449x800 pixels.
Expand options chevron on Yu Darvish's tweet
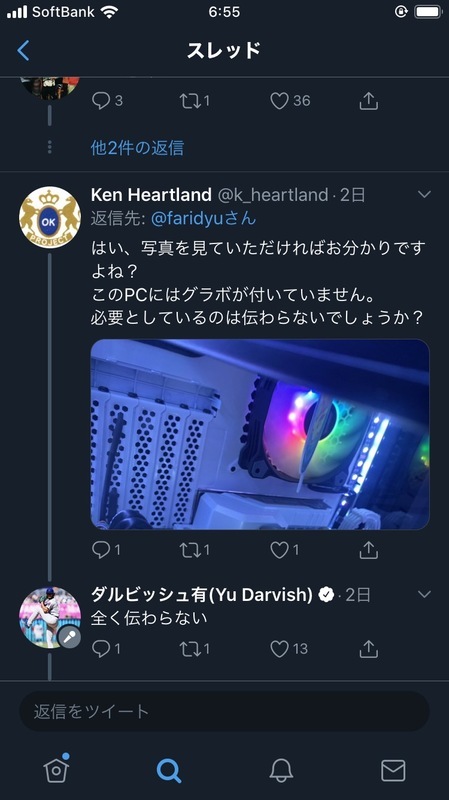click(424, 594)
